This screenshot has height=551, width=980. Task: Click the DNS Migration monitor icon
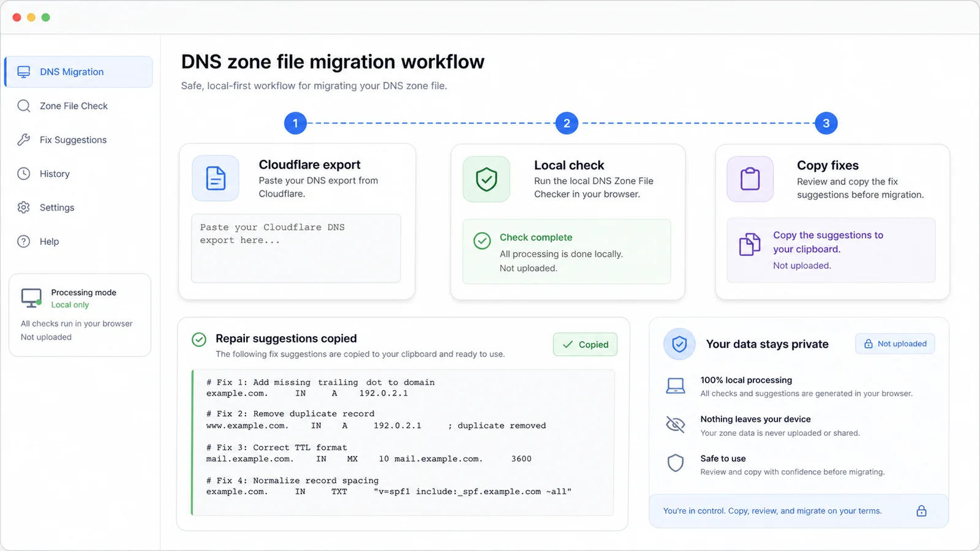pyautogui.click(x=24, y=72)
